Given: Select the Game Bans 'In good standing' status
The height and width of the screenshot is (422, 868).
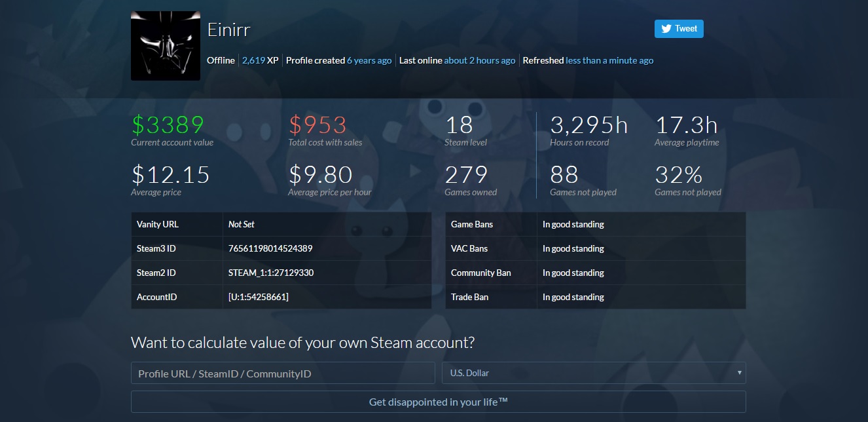Looking at the screenshot, I should coord(573,224).
